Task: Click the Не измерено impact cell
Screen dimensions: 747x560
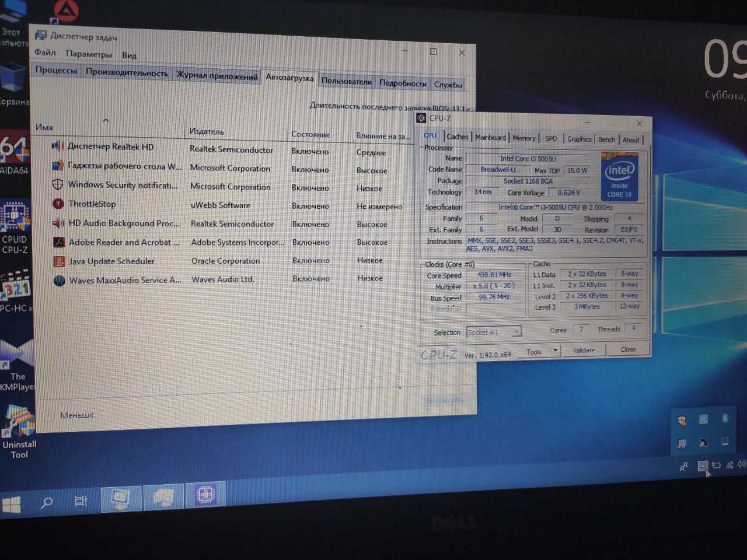Action: 379,206
